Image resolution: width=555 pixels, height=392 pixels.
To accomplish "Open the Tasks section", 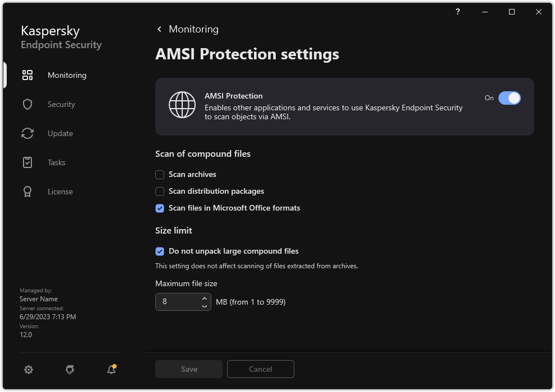I will (x=56, y=162).
